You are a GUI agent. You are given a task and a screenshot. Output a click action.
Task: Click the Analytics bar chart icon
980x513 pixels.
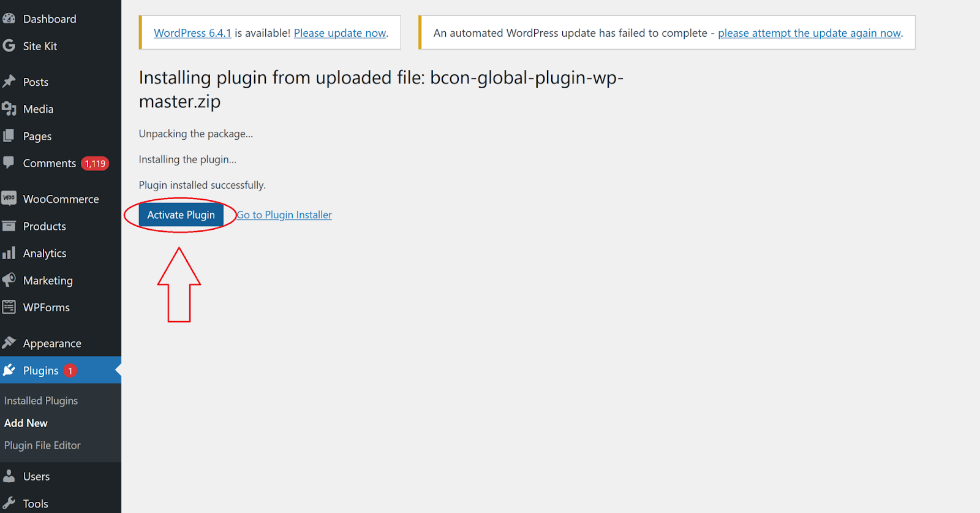pyautogui.click(x=9, y=253)
